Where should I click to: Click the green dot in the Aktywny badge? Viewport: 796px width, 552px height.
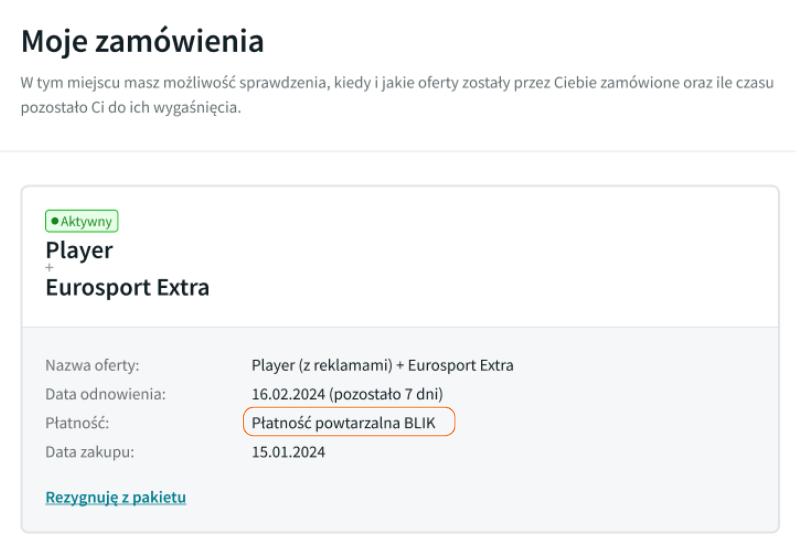point(55,221)
